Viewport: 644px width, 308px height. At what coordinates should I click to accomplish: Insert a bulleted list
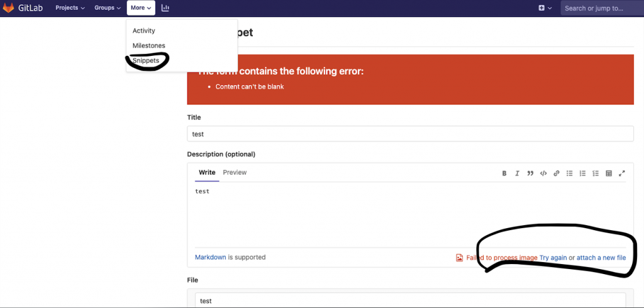570,173
